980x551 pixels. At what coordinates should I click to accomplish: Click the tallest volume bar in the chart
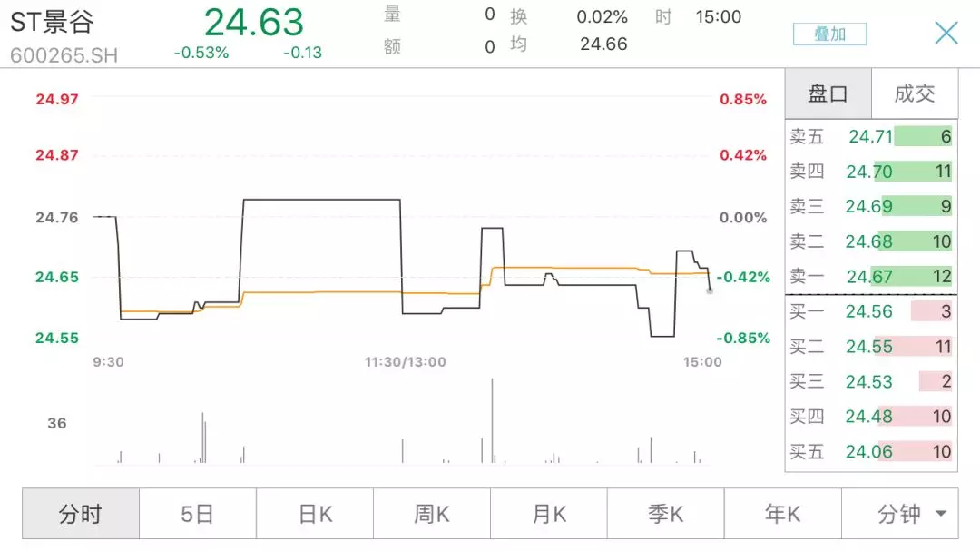(x=492, y=420)
